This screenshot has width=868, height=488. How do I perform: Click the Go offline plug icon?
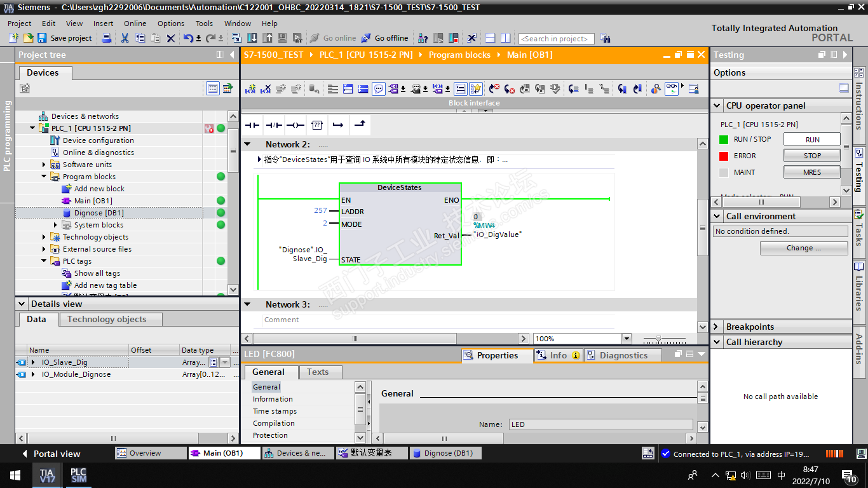(x=366, y=38)
